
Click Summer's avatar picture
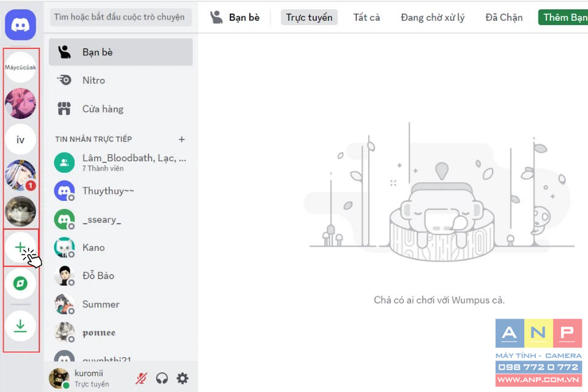pyautogui.click(x=64, y=304)
